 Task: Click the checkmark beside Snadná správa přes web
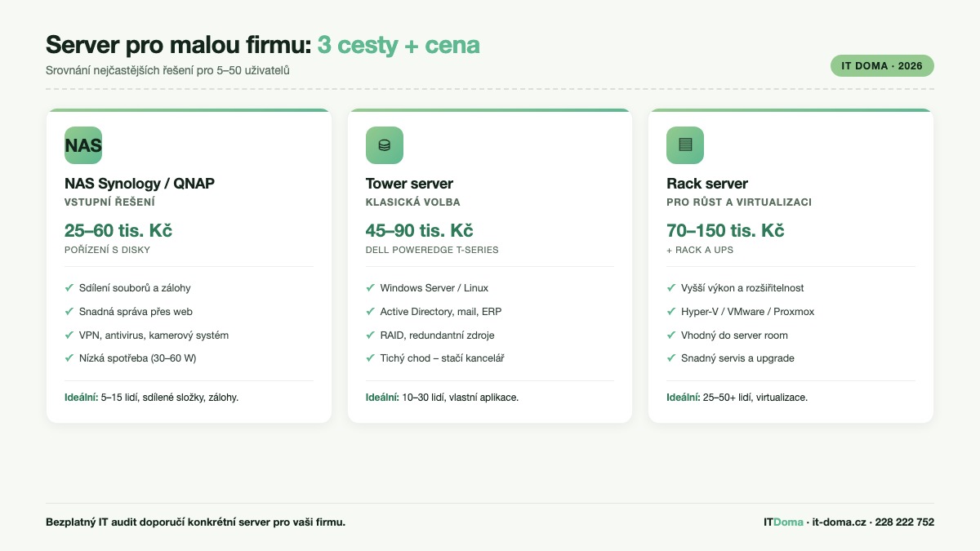[69, 312]
